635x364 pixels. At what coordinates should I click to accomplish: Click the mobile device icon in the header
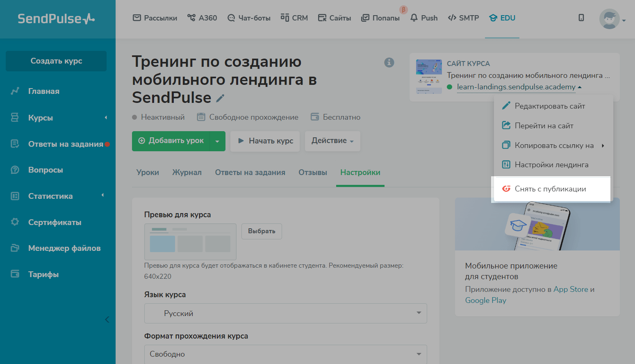(581, 18)
